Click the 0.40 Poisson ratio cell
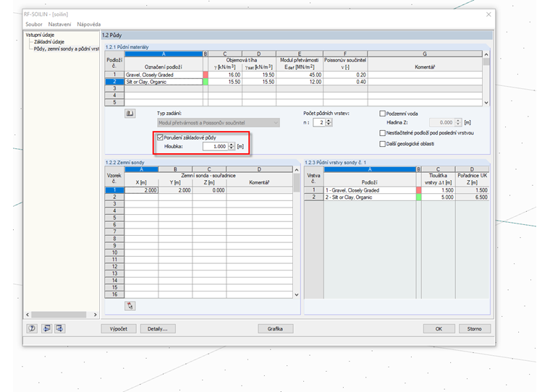The height and width of the screenshot is (392, 550). [x=345, y=82]
